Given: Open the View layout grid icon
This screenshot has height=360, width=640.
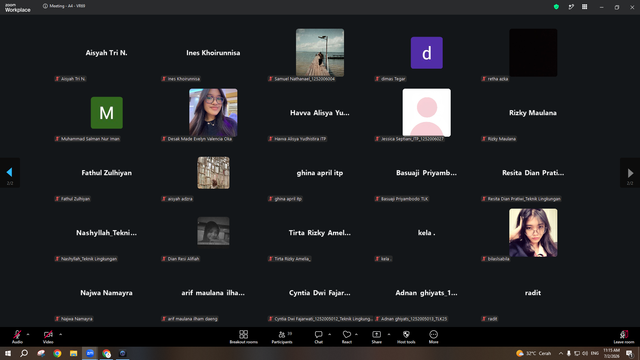Looking at the screenshot, I should [584, 7].
